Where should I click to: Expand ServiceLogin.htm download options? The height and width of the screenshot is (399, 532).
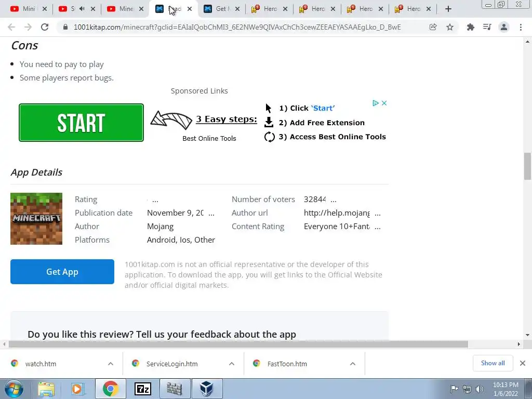232,364
